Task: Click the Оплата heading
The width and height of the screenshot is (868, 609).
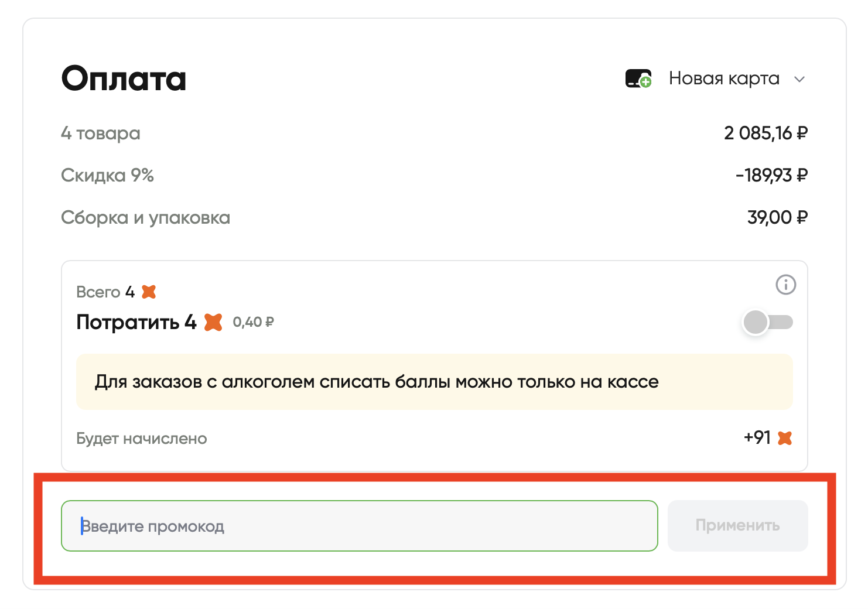Action: click(124, 78)
